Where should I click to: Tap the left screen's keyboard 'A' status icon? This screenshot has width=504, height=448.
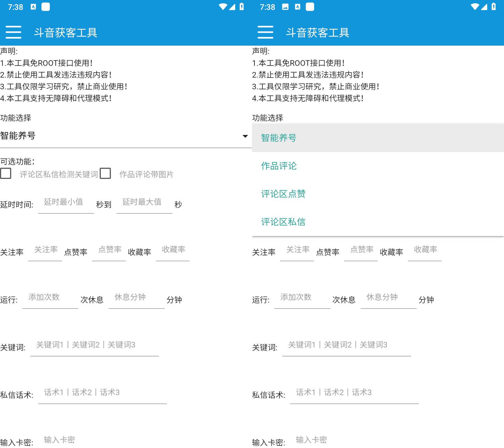33,7
